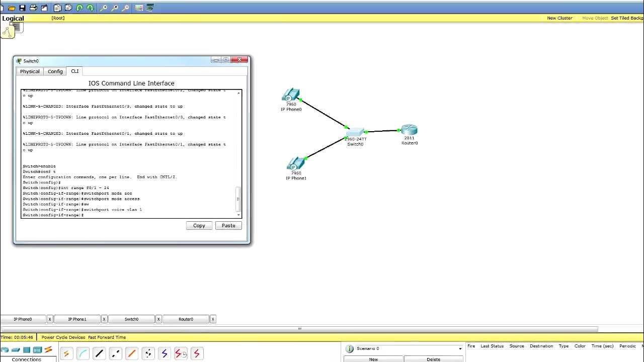
Task: Open the Custom Devices dialog icon
Action: [150, 8]
